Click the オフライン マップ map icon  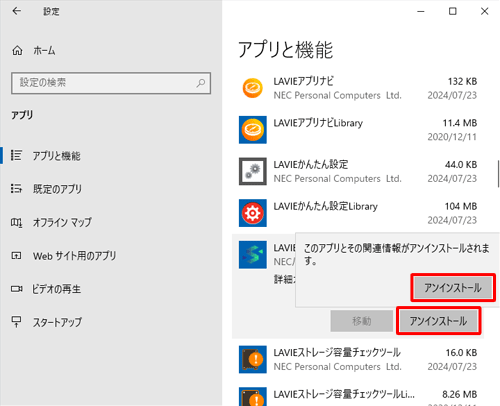[16, 222]
